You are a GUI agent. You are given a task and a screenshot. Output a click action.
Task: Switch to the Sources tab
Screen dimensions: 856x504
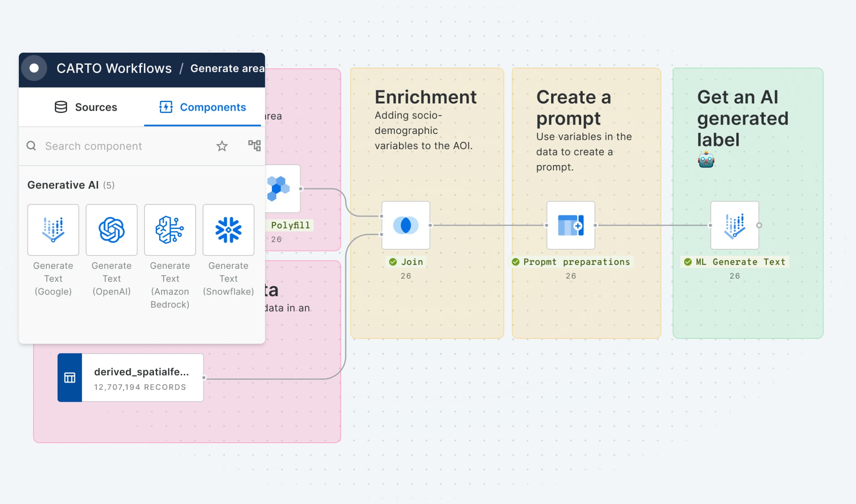click(x=86, y=107)
